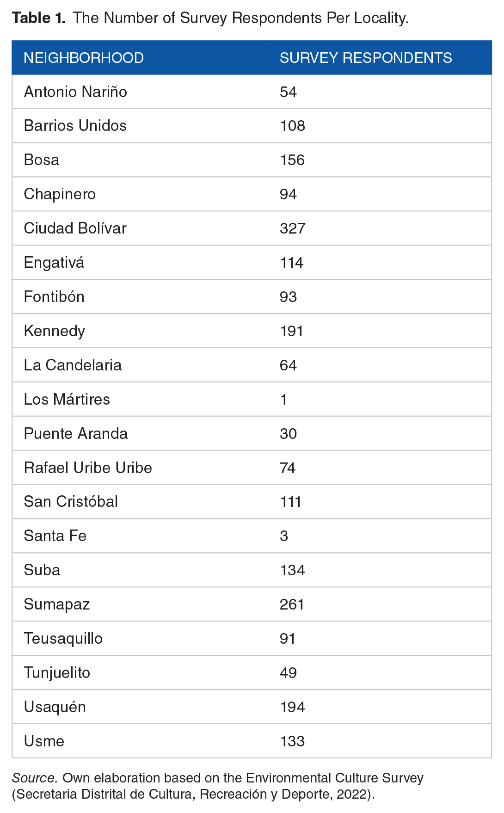The width and height of the screenshot is (504, 813).
Task: Click the SURVEY RESPONDENTS column header
Action: pos(366,58)
